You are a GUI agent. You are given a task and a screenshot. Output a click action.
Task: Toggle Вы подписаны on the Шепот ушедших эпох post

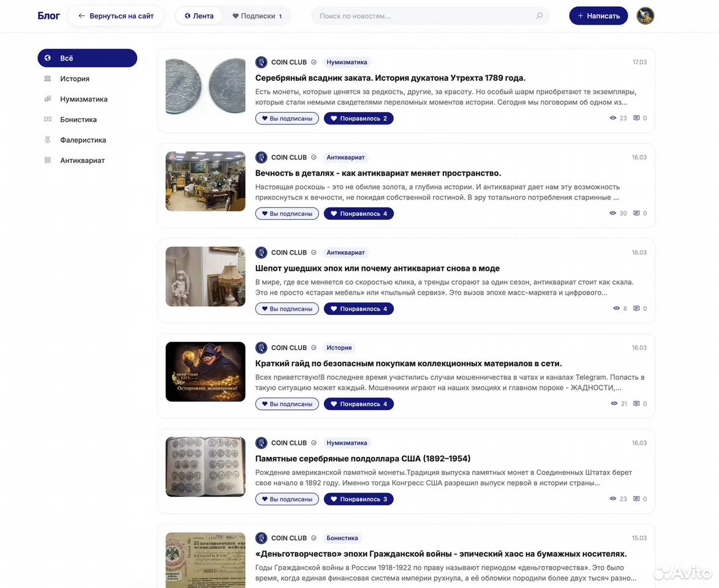tap(287, 309)
